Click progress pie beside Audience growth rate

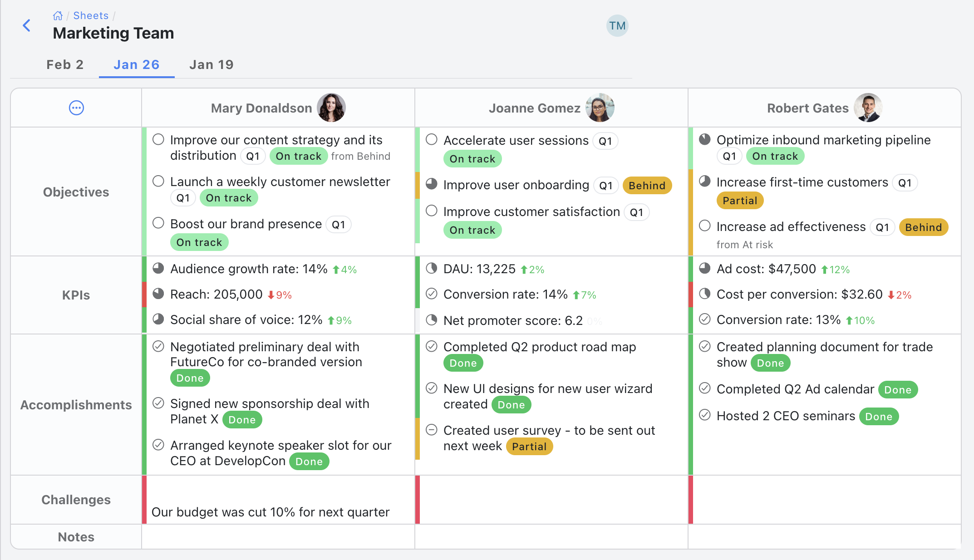pos(158,268)
